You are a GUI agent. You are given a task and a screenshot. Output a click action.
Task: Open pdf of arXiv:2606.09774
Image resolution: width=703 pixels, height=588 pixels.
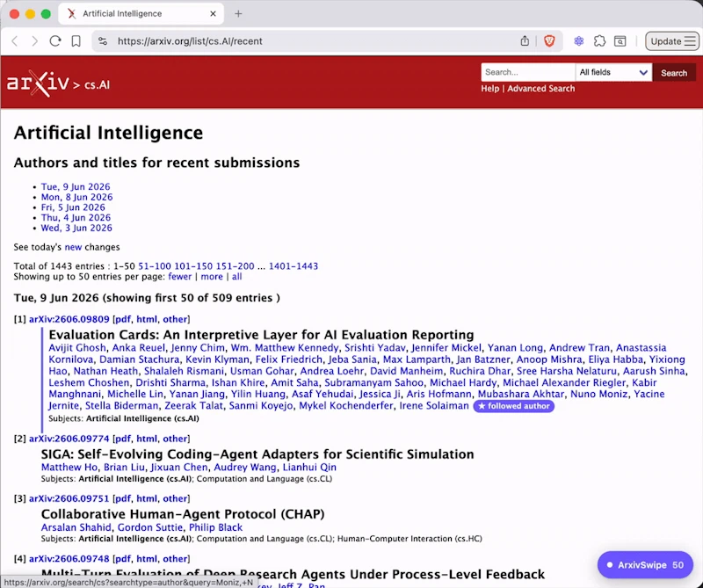[123, 439]
